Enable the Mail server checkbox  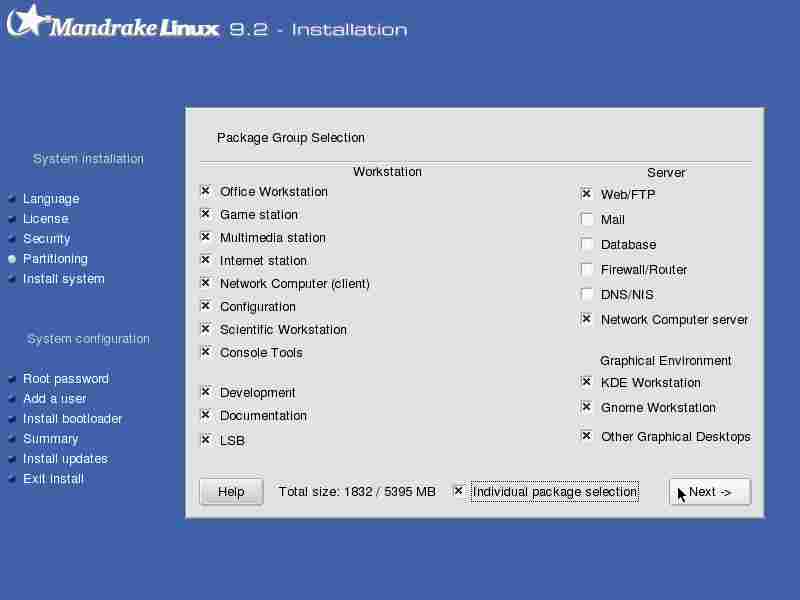(587, 219)
